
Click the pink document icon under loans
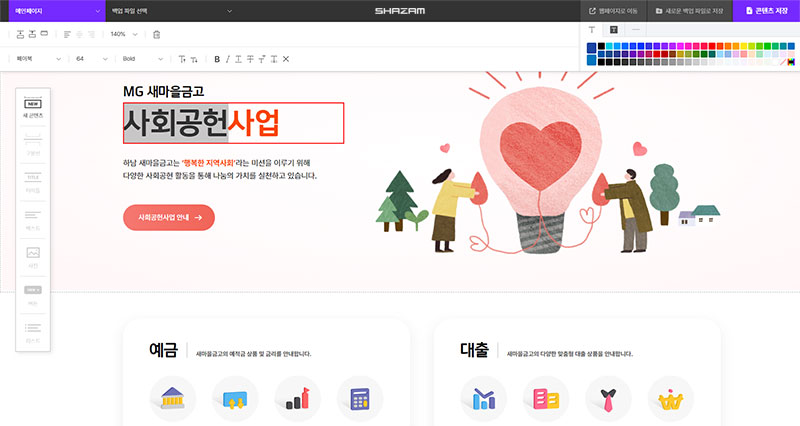(545, 399)
